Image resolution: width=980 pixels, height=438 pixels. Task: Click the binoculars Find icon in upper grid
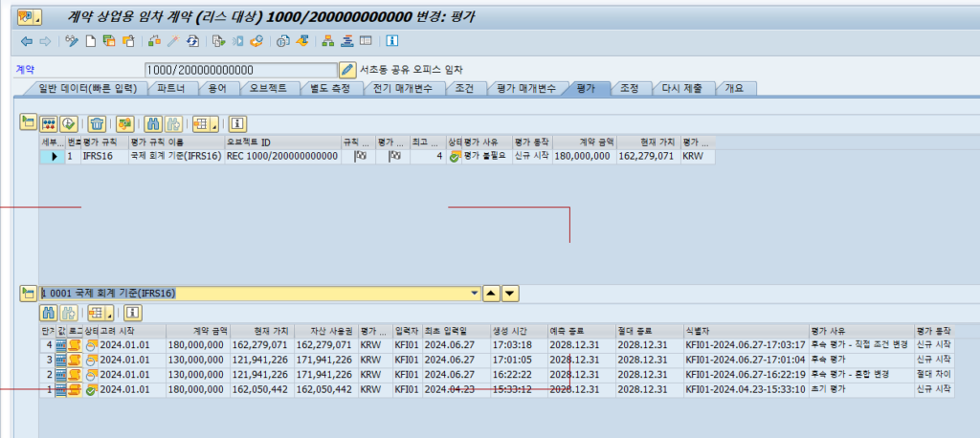[x=152, y=123]
